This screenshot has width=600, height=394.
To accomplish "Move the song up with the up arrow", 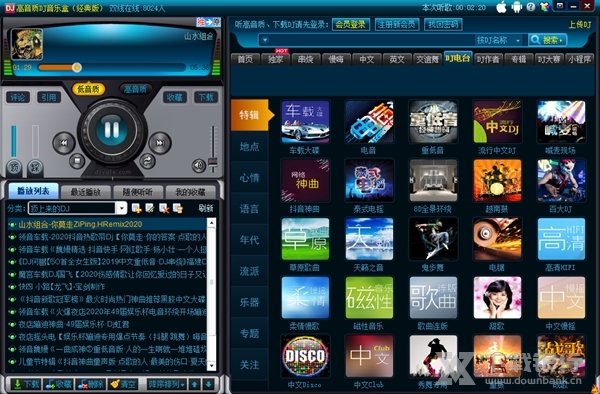I will (195, 384).
